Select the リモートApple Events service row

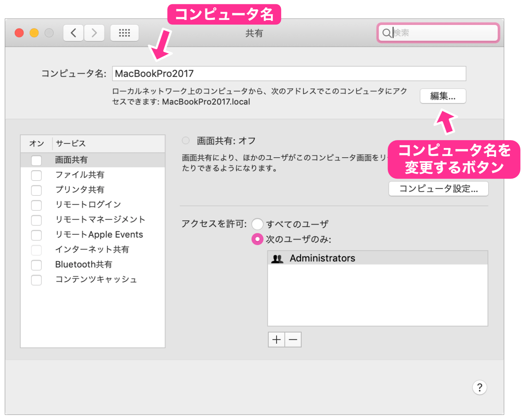pos(100,235)
